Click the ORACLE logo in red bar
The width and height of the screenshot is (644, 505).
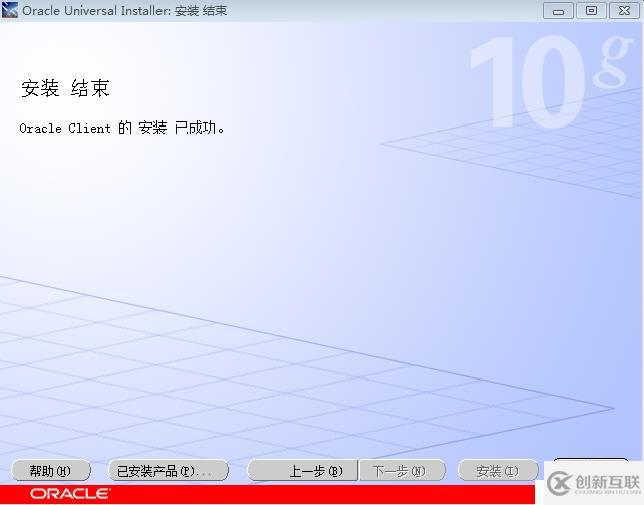point(70,494)
